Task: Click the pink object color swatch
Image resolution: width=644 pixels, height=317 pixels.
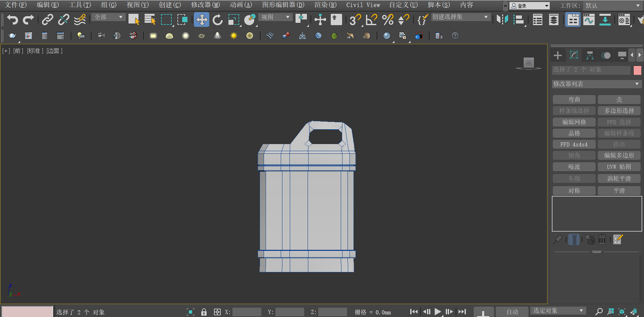Action: click(x=637, y=70)
